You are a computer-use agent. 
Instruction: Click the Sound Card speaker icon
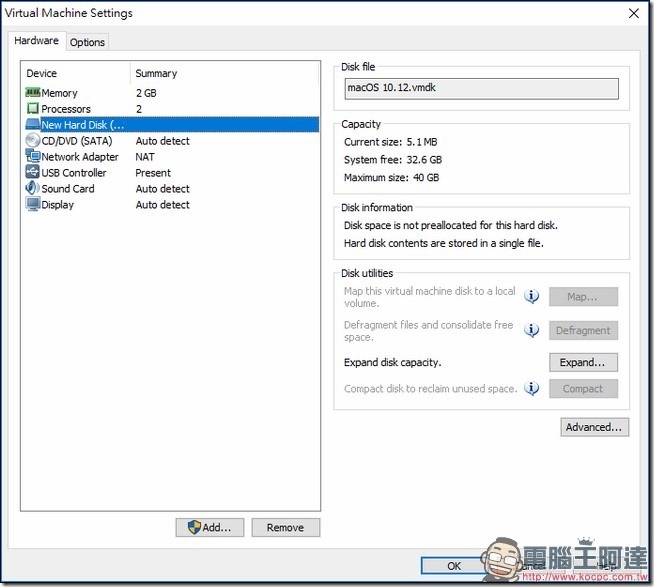pos(33,188)
